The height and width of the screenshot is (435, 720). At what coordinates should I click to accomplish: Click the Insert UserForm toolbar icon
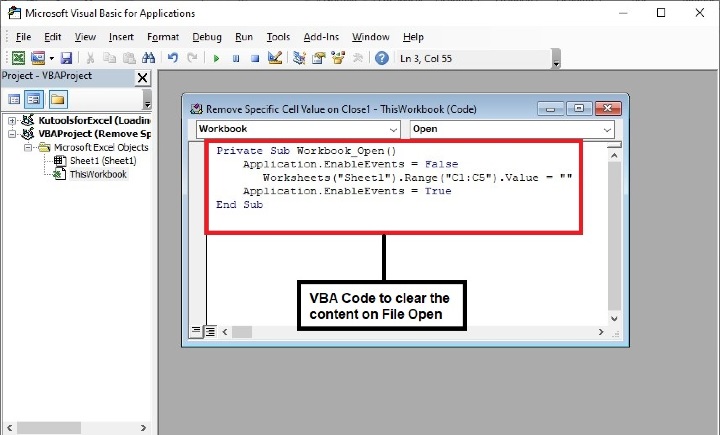click(38, 58)
